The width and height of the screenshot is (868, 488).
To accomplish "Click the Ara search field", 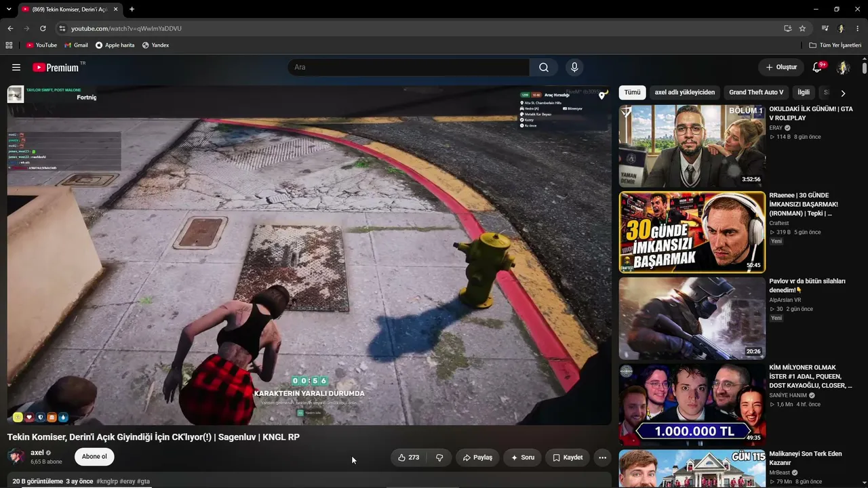I will coord(409,67).
